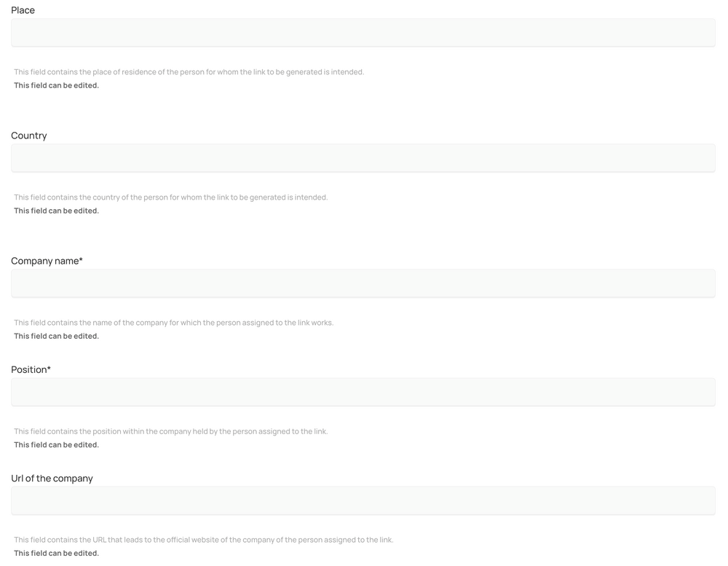The image size is (728, 566).
Task: Click "This field can be edited." under Company name
Action: point(56,336)
